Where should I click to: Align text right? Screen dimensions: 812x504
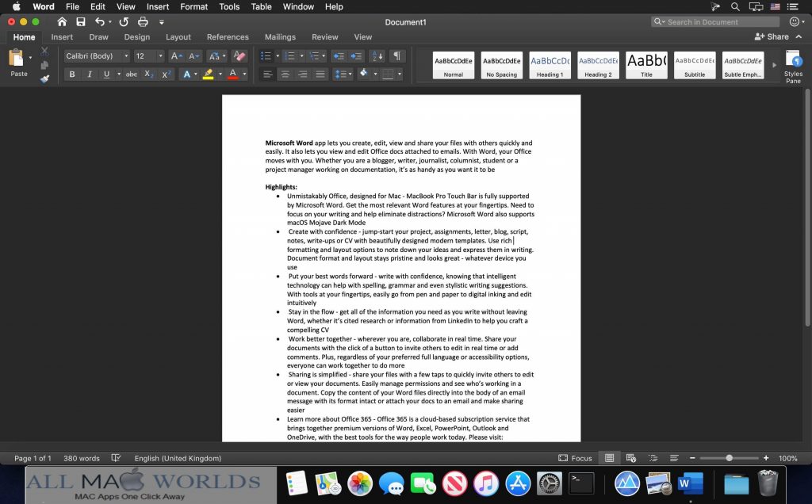pyautogui.click(x=302, y=74)
